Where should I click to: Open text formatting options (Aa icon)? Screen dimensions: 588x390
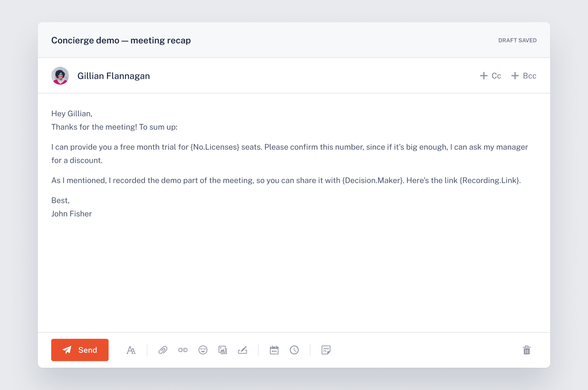131,350
